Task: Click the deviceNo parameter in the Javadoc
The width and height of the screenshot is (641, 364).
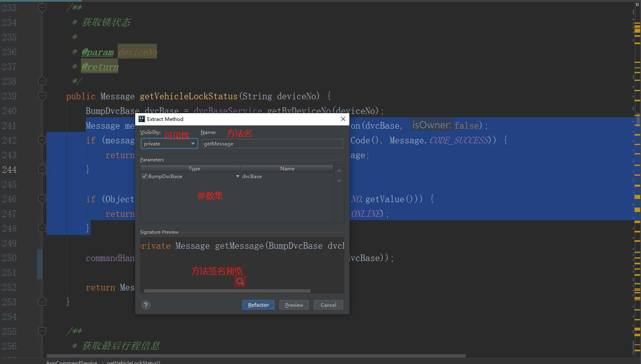Action: coord(138,52)
